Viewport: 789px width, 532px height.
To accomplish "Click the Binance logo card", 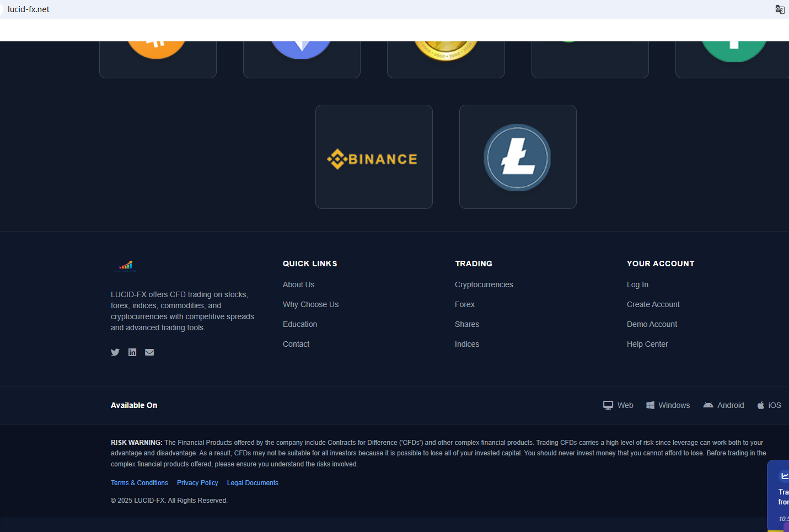I will pyautogui.click(x=374, y=157).
